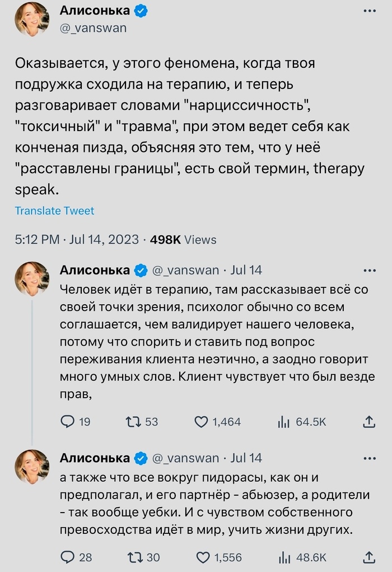Screen dimensions: 392x572
Task: Click Translate Tweet
Action: pos(54,211)
